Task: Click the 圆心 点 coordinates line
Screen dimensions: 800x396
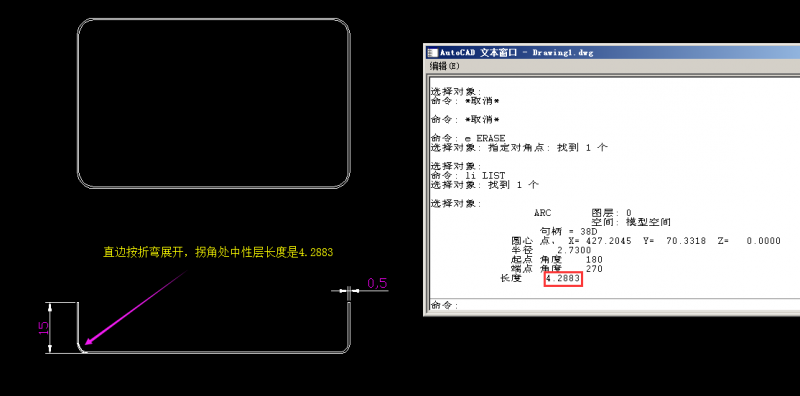Action: point(646,241)
